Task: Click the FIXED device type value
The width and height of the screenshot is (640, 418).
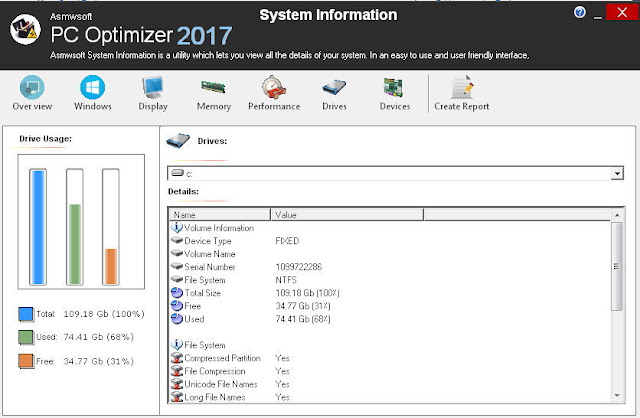Action: coord(287,241)
